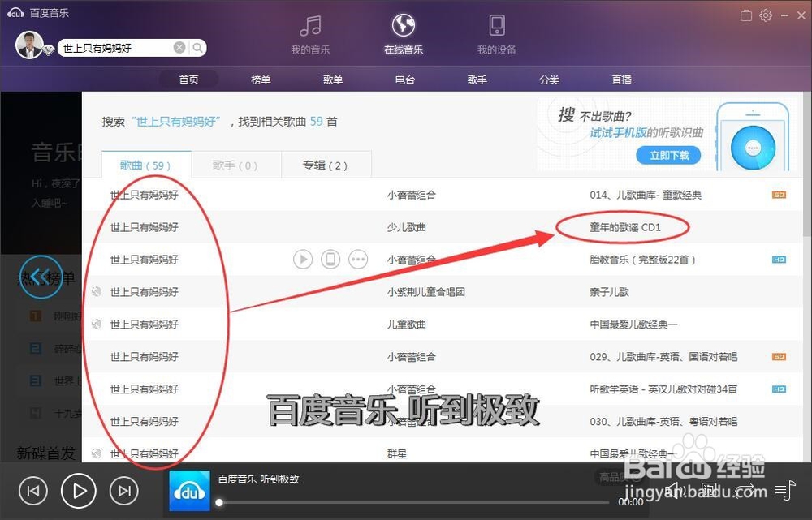
Task: Switch to the 专辑 (2) tab
Action: tap(326, 165)
